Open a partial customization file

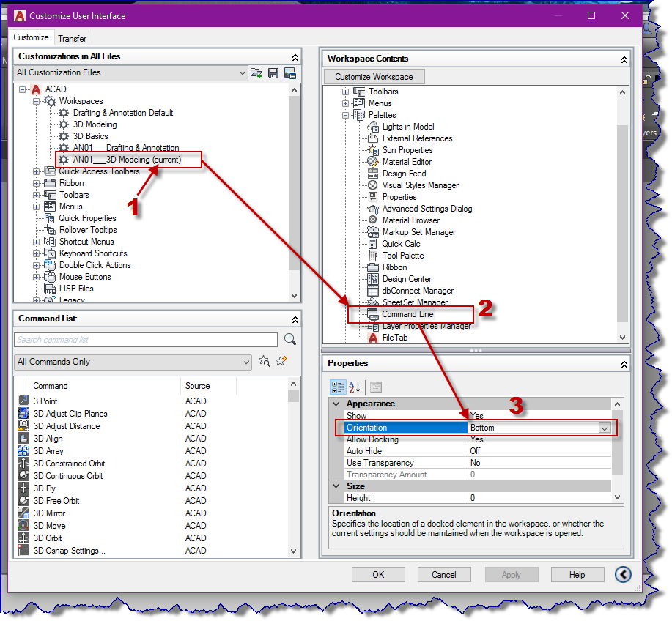pyautogui.click(x=257, y=72)
